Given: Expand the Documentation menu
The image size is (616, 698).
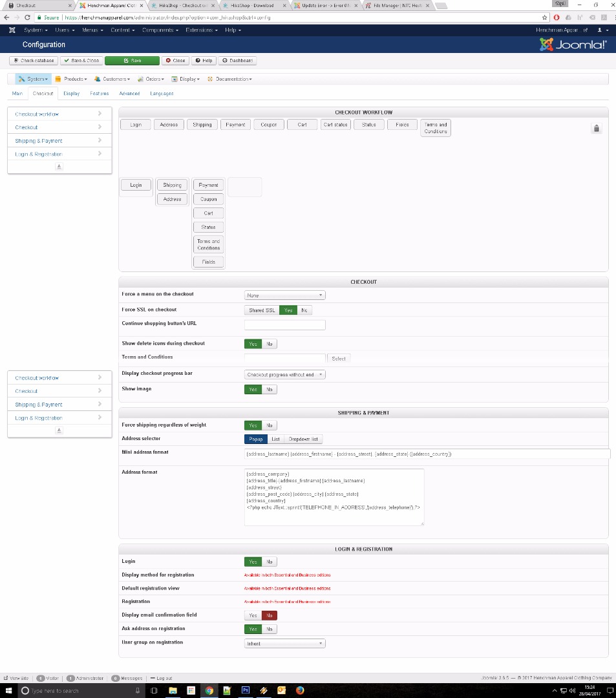Looking at the screenshot, I should click(229, 79).
